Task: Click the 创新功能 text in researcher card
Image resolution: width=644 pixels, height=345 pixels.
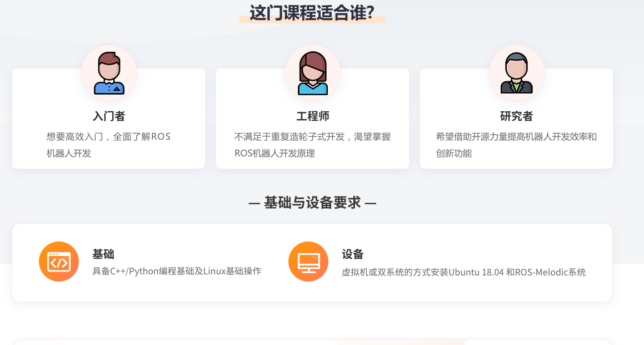Action: [x=454, y=154]
